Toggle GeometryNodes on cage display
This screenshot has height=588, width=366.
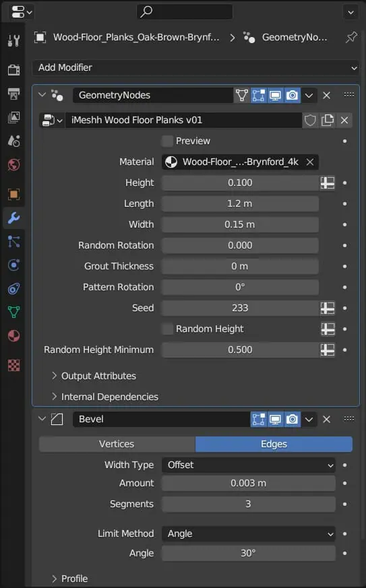tap(241, 95)
